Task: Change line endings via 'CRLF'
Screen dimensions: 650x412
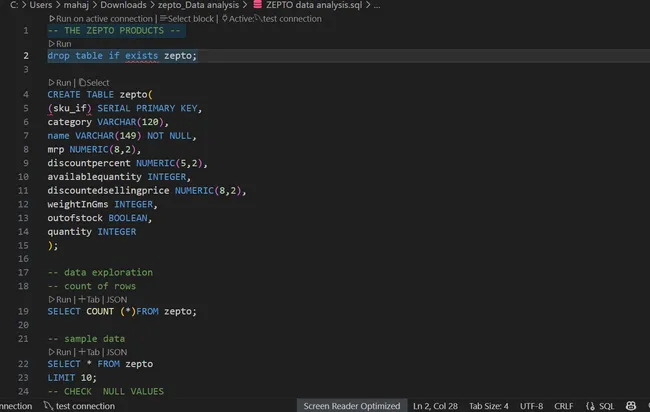Action: (563, 406)
